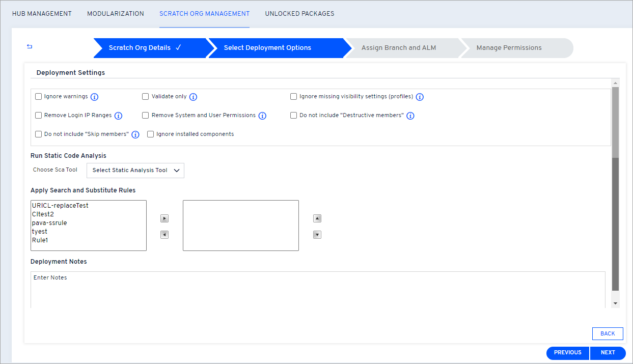Switch to the UNLOCKED PACKAGES tab
The image size is (633, 364).
(x=299, y=14)
